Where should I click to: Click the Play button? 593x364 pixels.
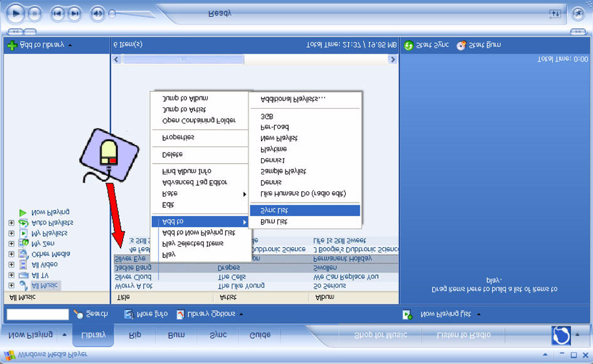tap(16, 14)
